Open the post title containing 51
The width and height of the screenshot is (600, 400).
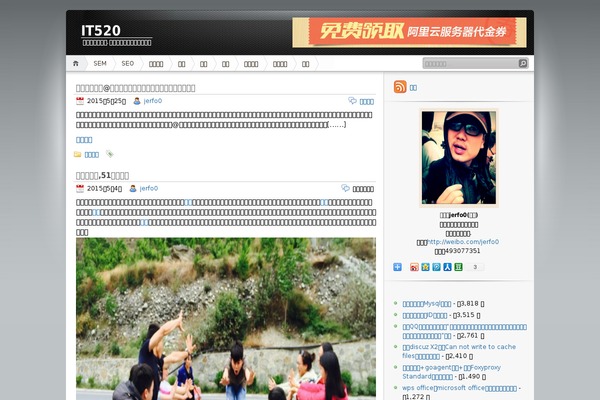[102, 175]
